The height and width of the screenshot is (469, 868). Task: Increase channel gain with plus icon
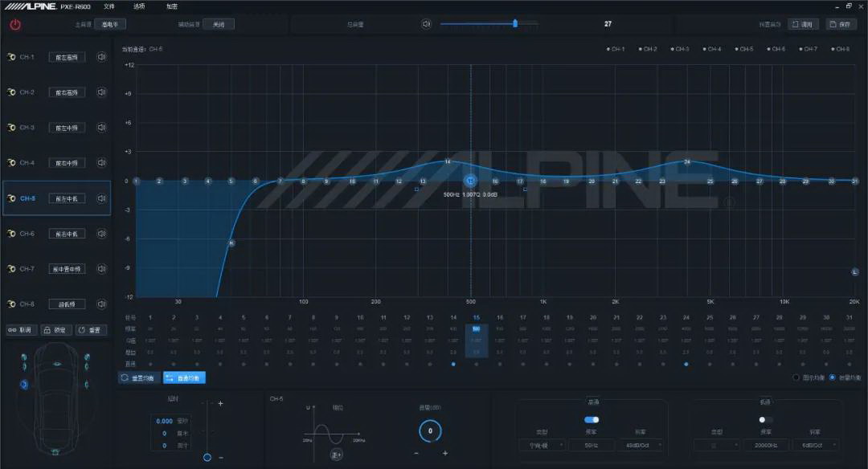[445, 453]
